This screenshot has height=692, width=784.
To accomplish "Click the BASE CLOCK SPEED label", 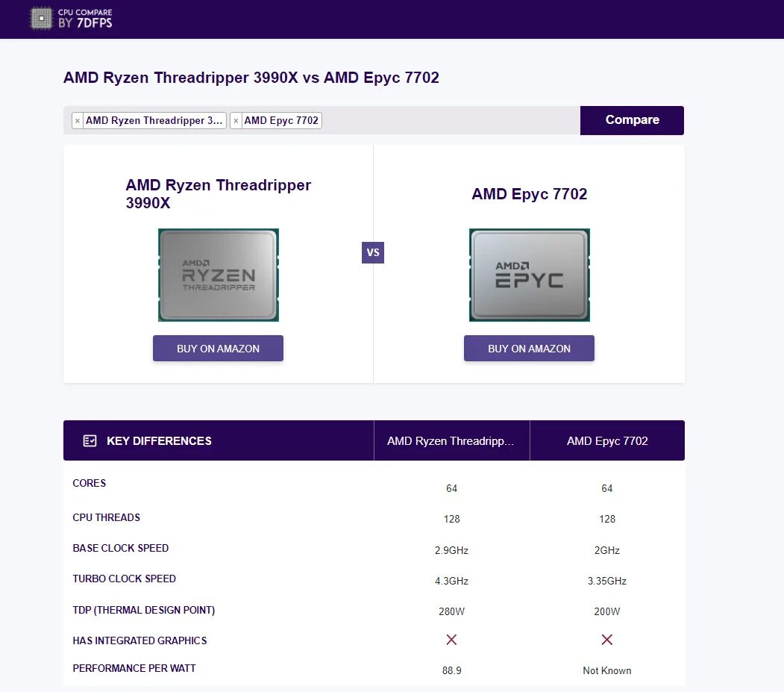I will click(121, 548).
